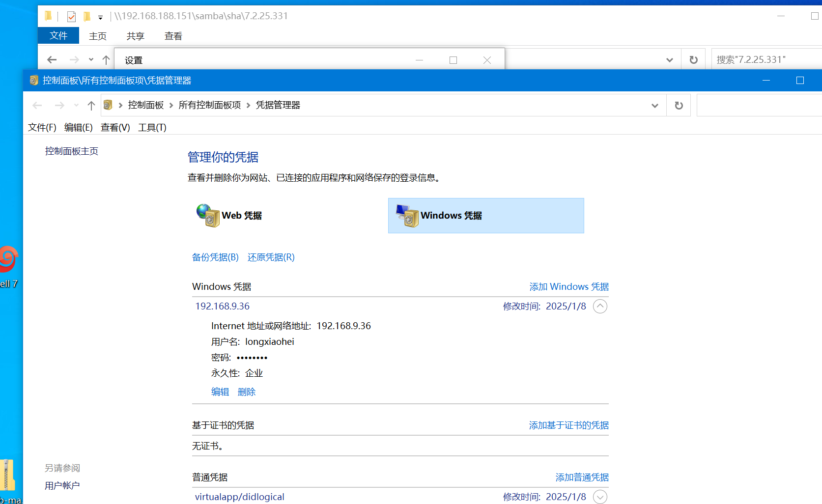This screenshot has height=504, width=822.
Task: Click the Credential Manager search box
Action: click(x=759, y=105)
